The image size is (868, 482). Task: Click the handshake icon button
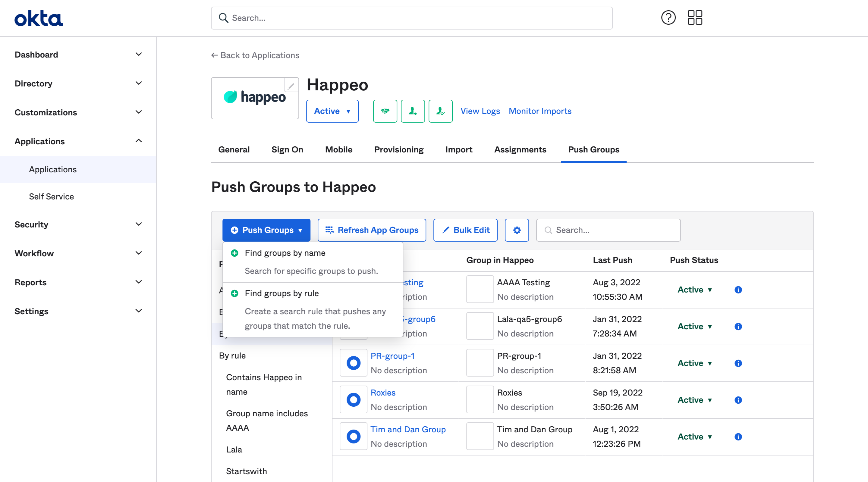tap(385, 111)
